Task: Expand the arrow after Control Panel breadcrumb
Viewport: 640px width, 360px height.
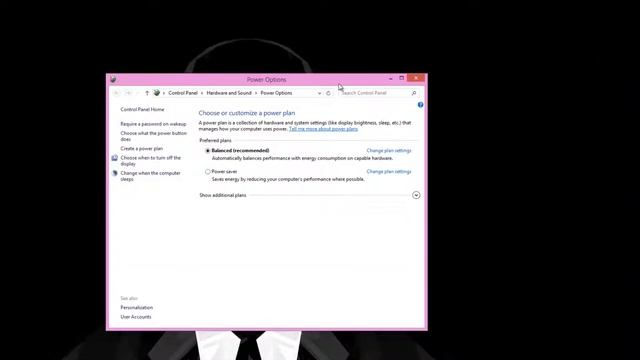Action: (202, 93)
